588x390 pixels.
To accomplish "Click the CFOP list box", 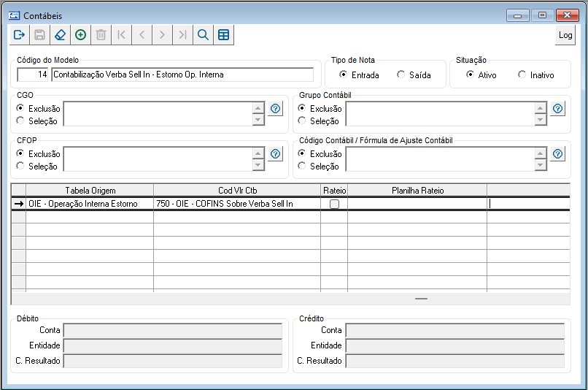I will (158, 158).
